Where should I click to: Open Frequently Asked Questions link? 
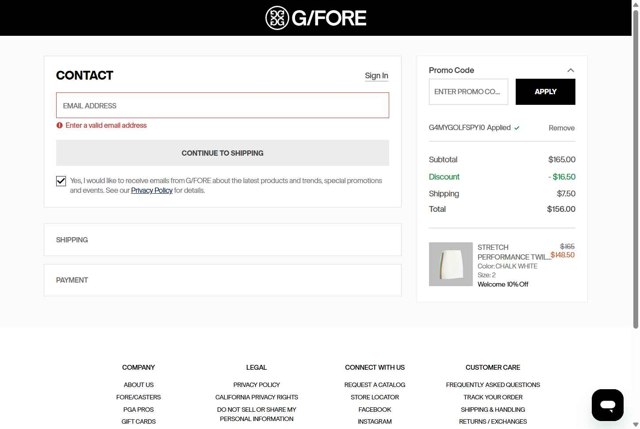coord(493,385)
